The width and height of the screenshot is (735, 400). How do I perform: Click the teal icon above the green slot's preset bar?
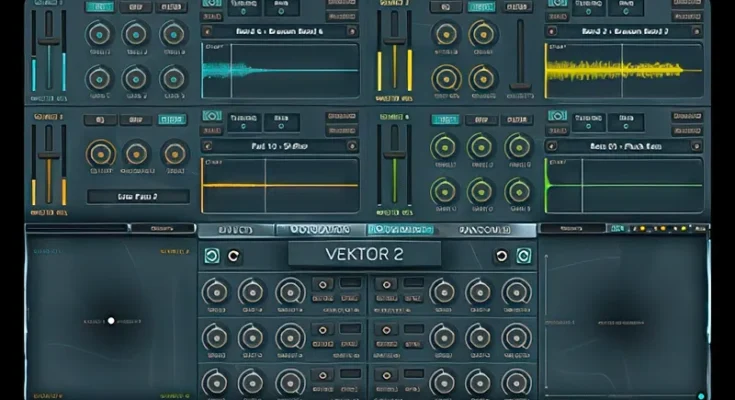point(557,116)
